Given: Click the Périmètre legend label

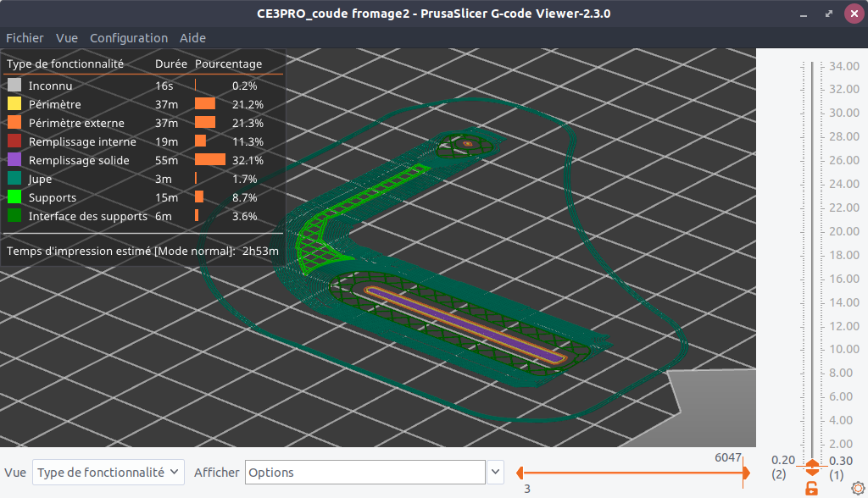Looking at the screenshot, I should 55,104.
